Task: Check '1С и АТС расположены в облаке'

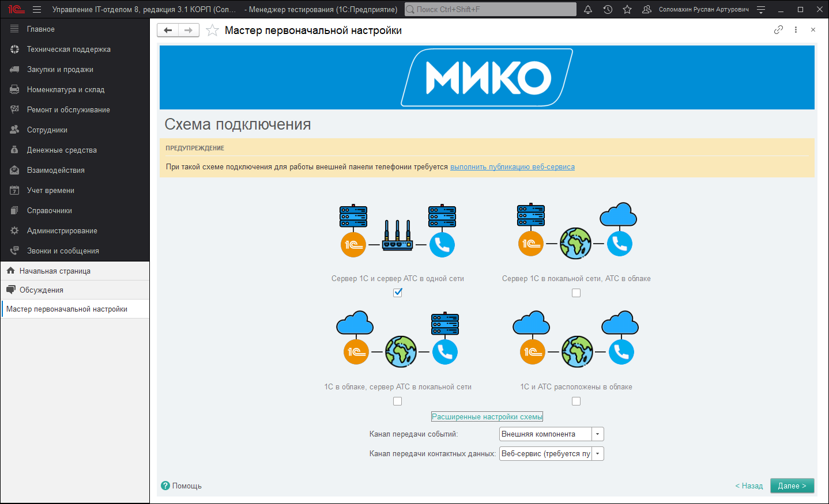Action: [x=576, y=401]
